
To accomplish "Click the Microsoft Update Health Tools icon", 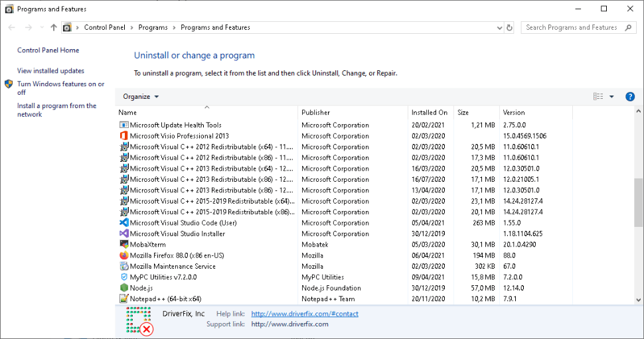I will tap(123, 125).
